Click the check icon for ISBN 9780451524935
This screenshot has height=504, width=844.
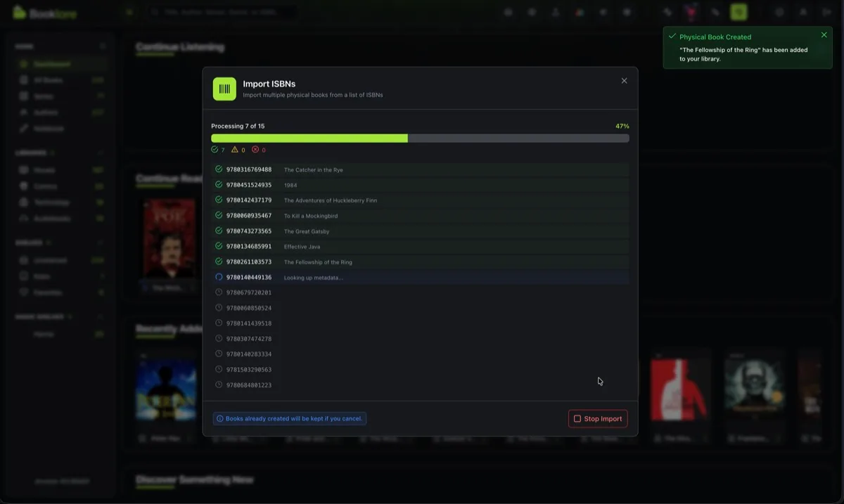point(219,185)
